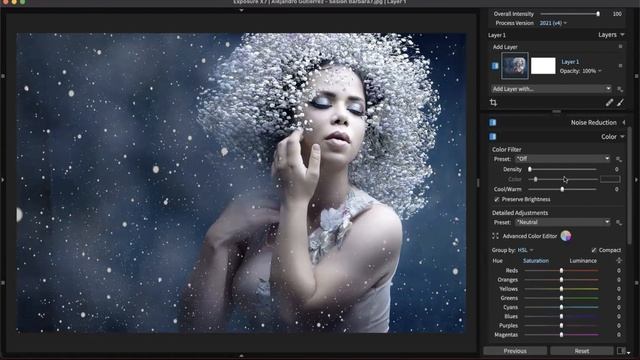Open the Color Filter preset *Off dropdown
The image size is (640, 360).
pyautogui.click(x=562, y=159)
